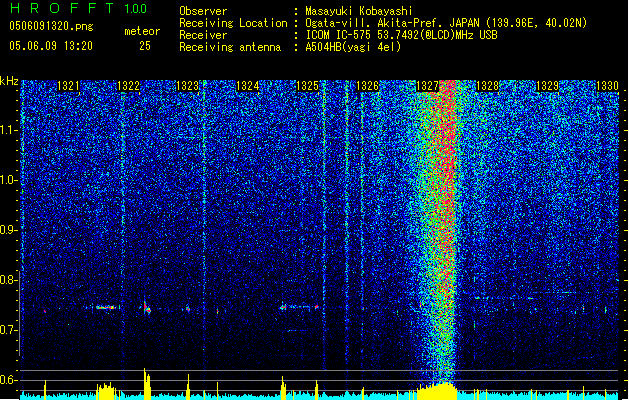The height and width of the screenshot is (400, 629).
Task: Click the Receiving antenna label
Action: (230, 47)
